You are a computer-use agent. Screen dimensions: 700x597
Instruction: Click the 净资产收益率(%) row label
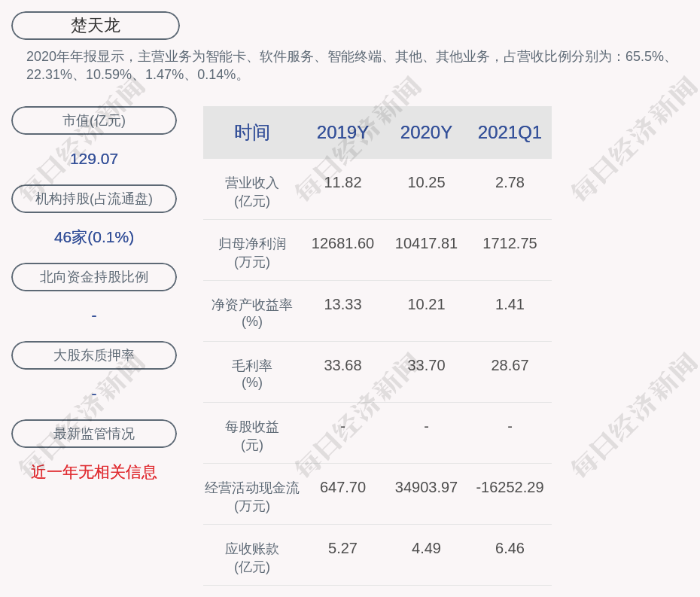(x=251, y=313)
